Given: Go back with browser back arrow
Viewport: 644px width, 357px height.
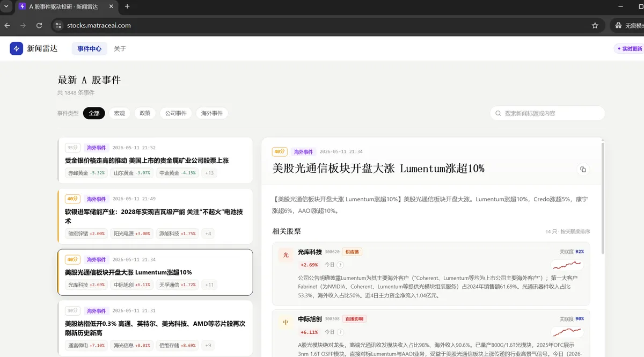Looking at the screenshot, I should [x=8, y=25].
